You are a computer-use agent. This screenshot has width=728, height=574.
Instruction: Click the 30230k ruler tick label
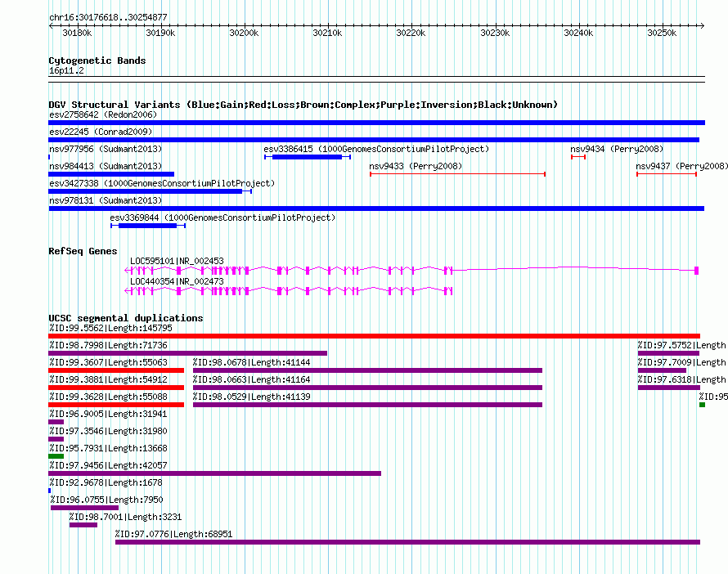click(495, 33)
